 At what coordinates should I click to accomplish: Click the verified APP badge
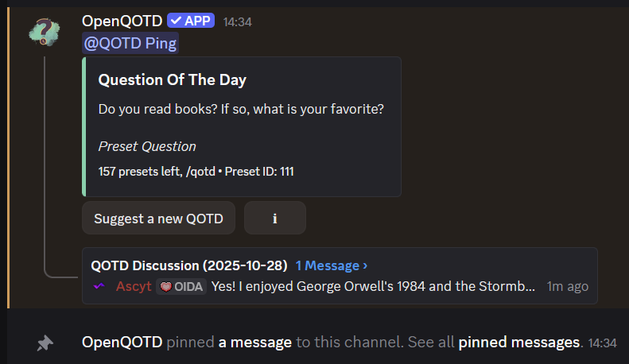(x=191, y=21)
